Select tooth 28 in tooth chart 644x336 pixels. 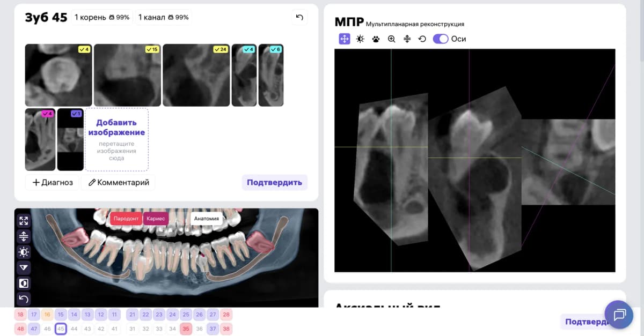[226, 315]
